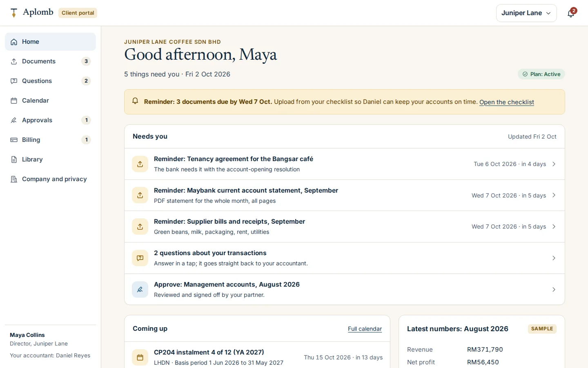The height and width of the screenshot is (368, 588).
Task: Click calendar icon beside CP204 instalment
Action: pyautogui.click(x=140, y=357)
